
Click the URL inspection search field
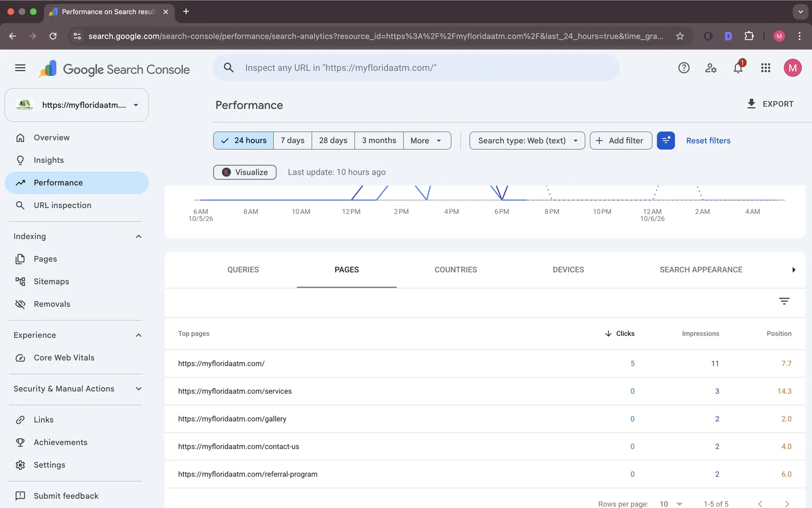pyautogui.click(x=416, y=68)
